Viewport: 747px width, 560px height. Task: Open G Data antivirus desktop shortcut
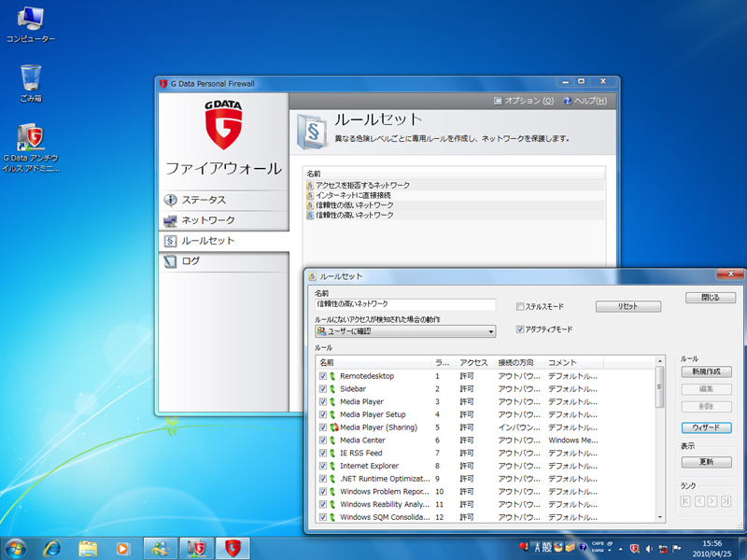coord(30,140)
